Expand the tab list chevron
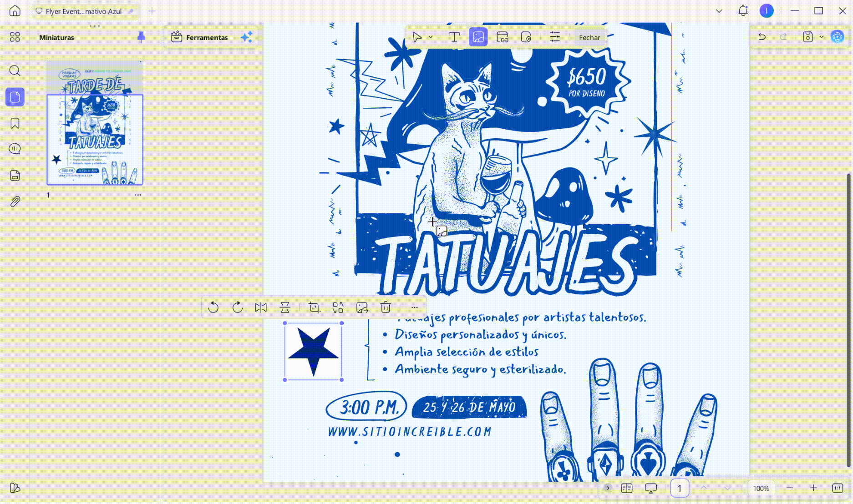This screenshot has width=853, height=504. (x=719, y=11)
